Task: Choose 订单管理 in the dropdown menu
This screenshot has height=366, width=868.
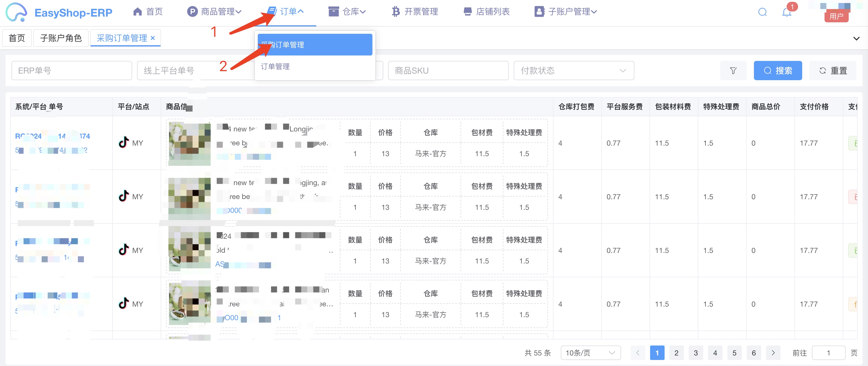Action: pos(315,66)
